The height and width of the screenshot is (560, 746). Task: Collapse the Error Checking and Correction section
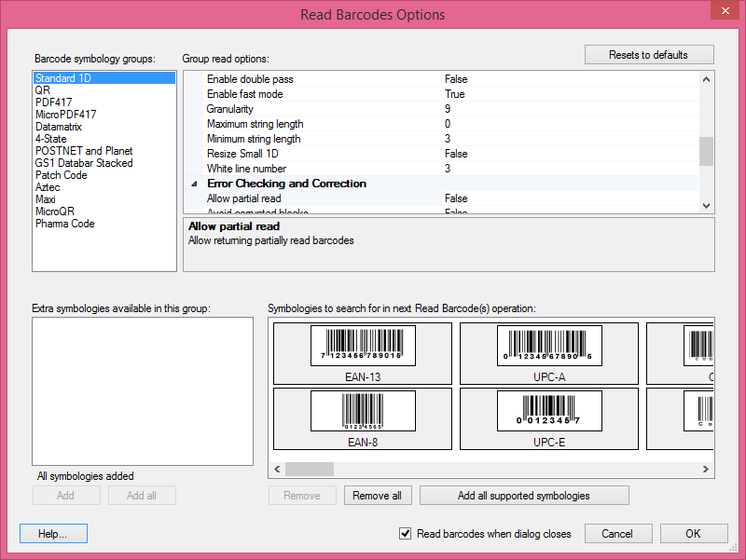click(x=194, y=184)
